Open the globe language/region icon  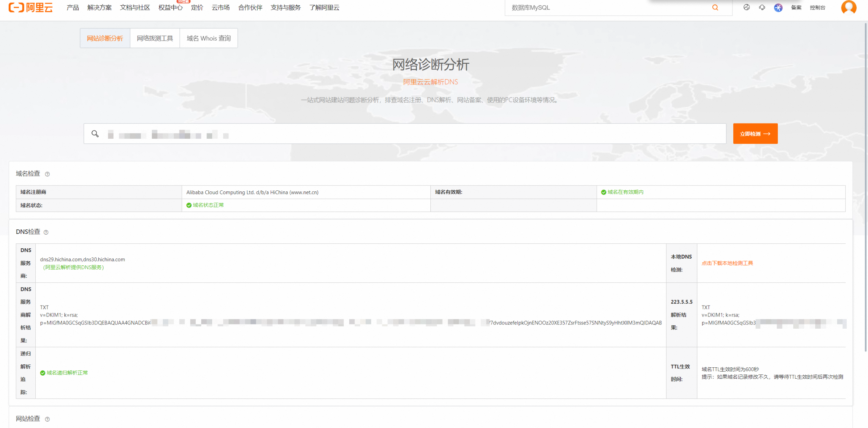click(x=746, y=8)
